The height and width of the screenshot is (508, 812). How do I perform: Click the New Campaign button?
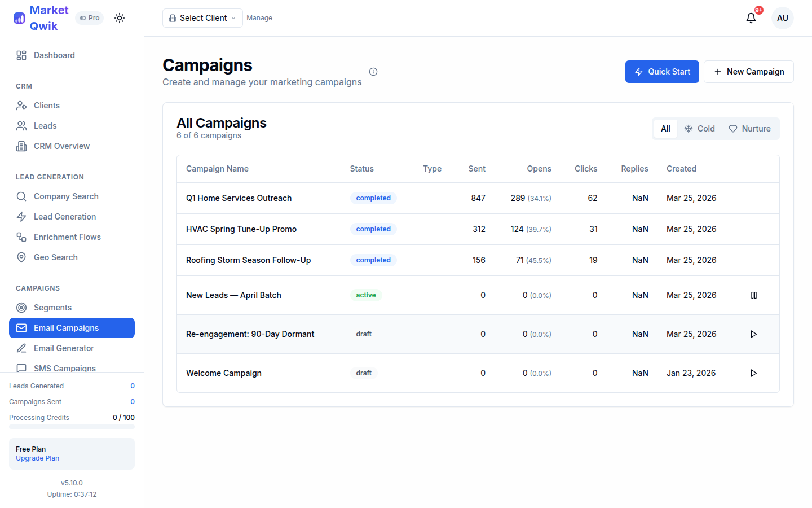748,72
